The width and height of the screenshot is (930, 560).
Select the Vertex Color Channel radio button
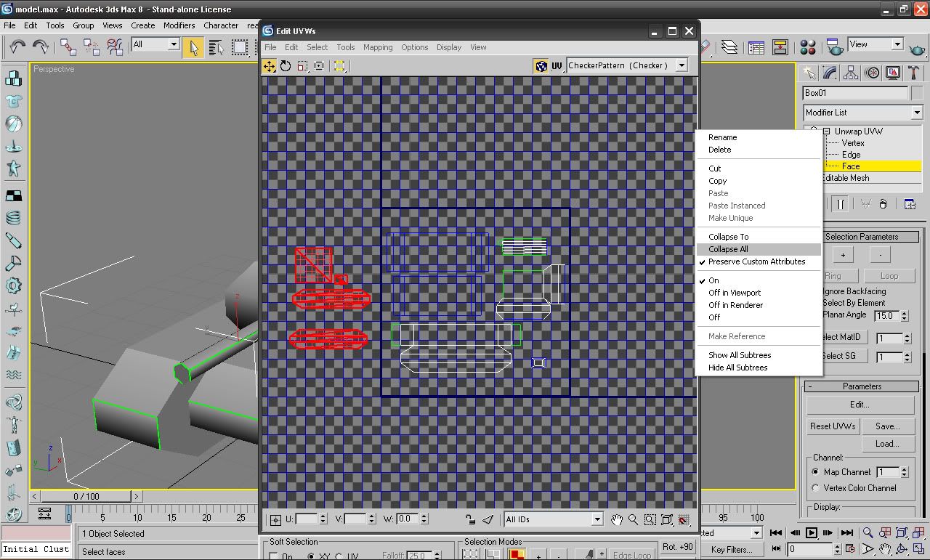(x=815, y=488)
